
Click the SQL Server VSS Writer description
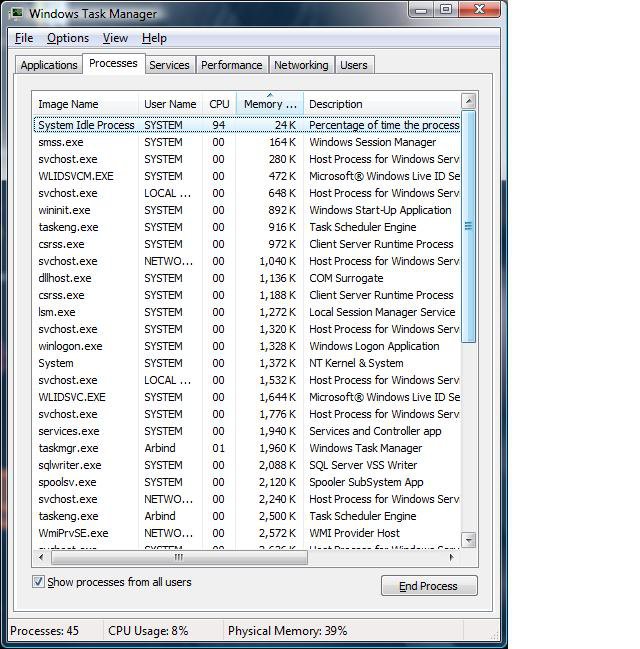(x=363, y=465)
